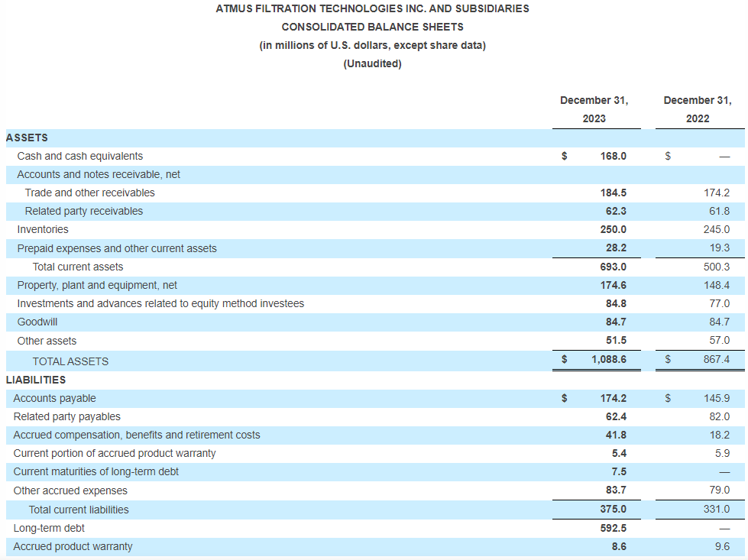Click the 2022 trade receivables value 174.2
Viewport: 748px width, 560px height.
pos(717,193)
